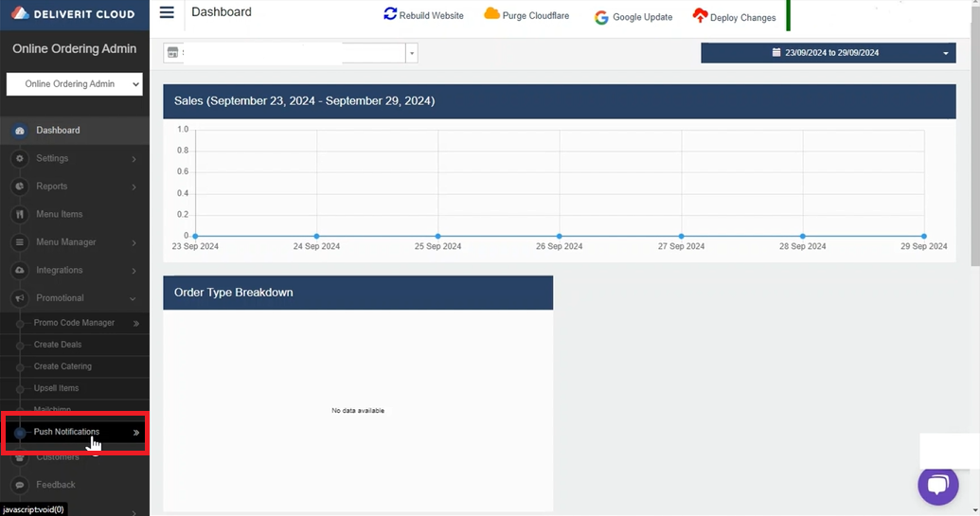Expand the Push Notifications double arrow
980x516 pixels.
coord(136,433)
